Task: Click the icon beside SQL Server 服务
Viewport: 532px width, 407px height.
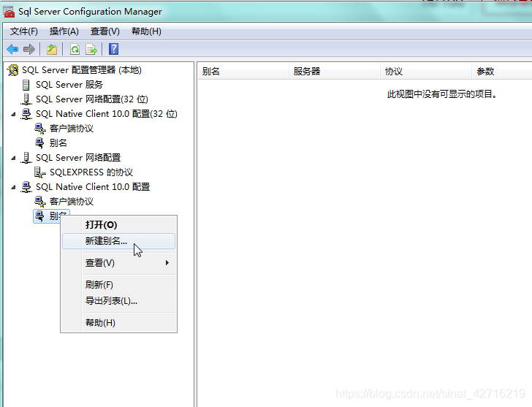Action: click(26, 85)
